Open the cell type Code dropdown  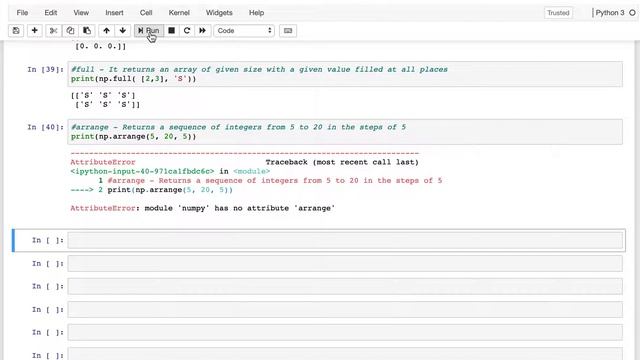click(x=244, y=31)
